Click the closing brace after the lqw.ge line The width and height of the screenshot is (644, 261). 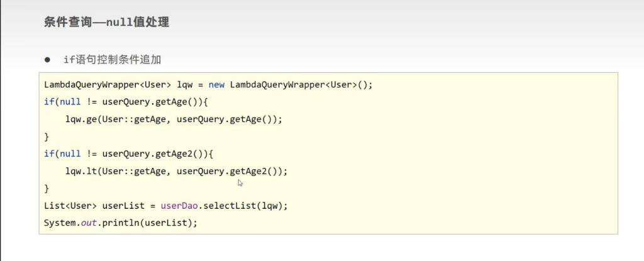tap(47, 136)
